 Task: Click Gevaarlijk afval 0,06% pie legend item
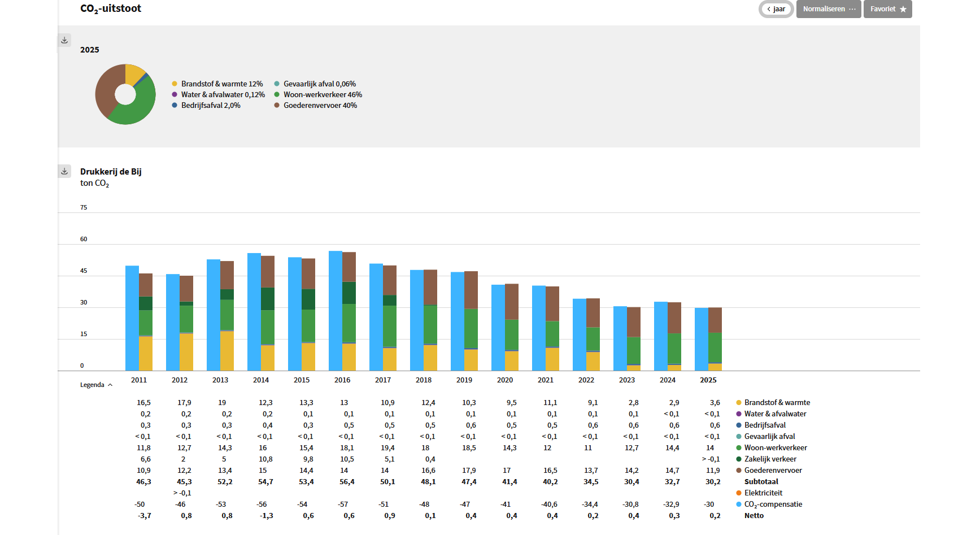(x=315, y=84)
